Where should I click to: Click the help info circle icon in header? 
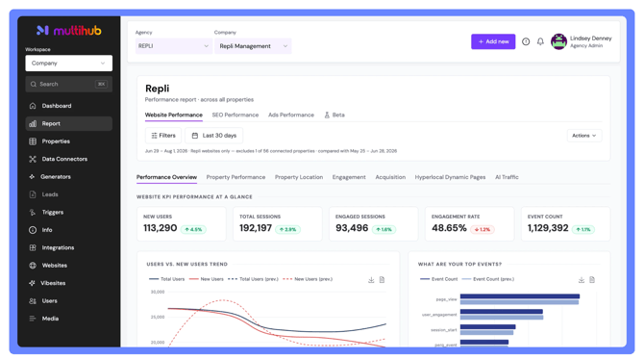pos(526,41)
